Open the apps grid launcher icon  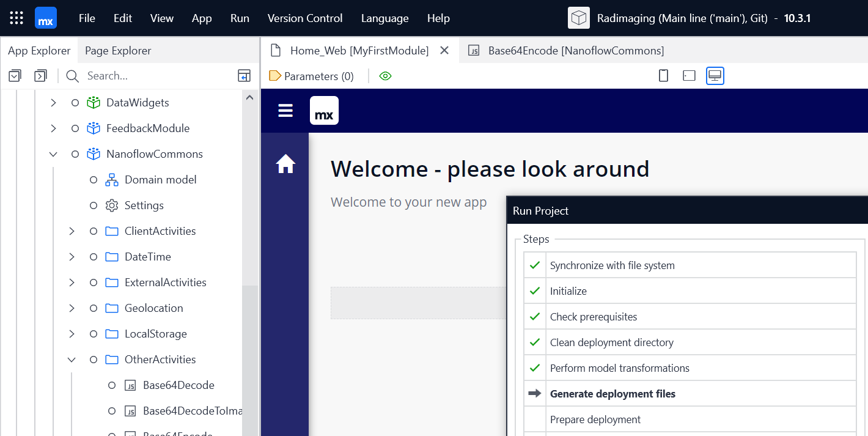(17, 18)
